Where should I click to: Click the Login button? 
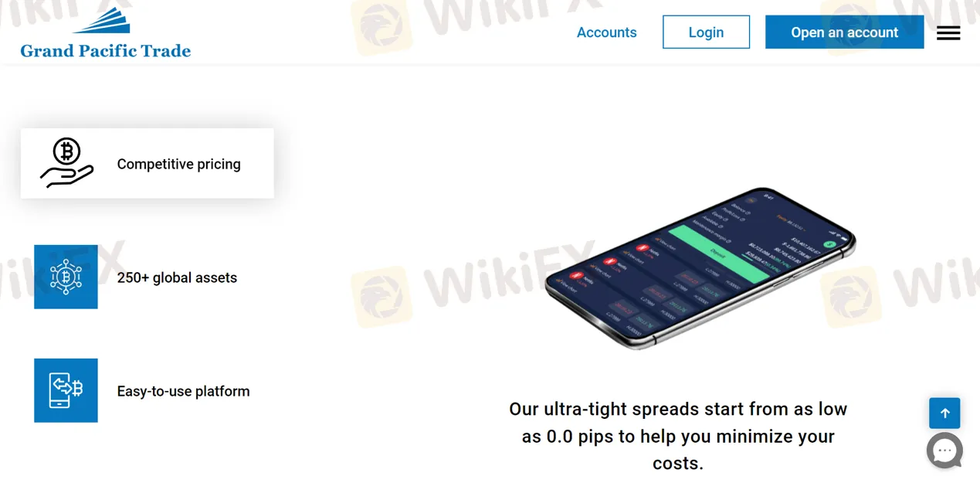(x=706, y=32)
